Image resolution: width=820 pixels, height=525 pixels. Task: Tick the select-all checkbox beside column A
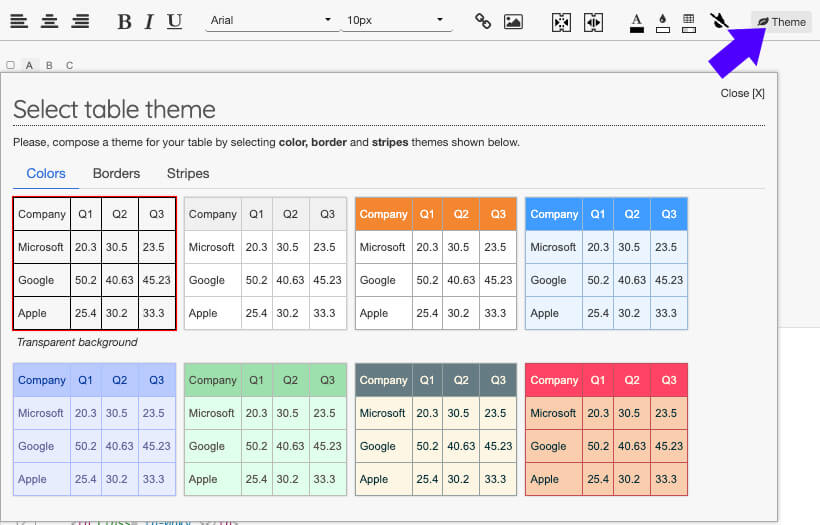(10, 65)
